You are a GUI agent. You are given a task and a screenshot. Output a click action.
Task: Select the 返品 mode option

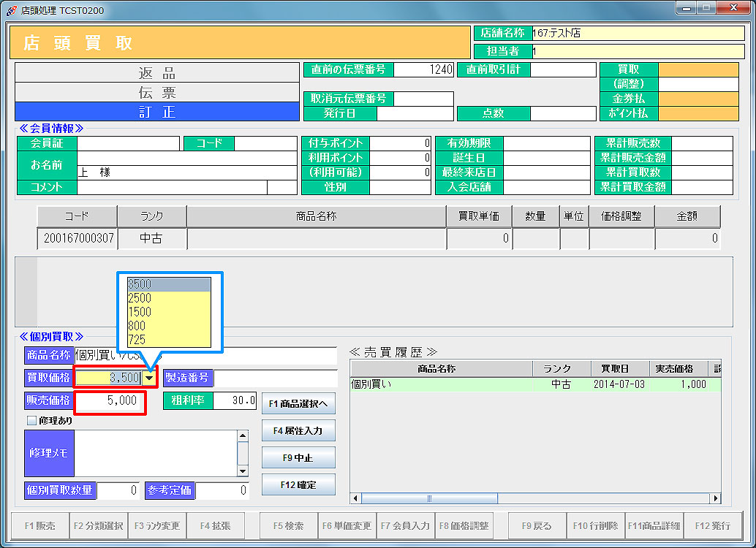[x=157, y=73]
